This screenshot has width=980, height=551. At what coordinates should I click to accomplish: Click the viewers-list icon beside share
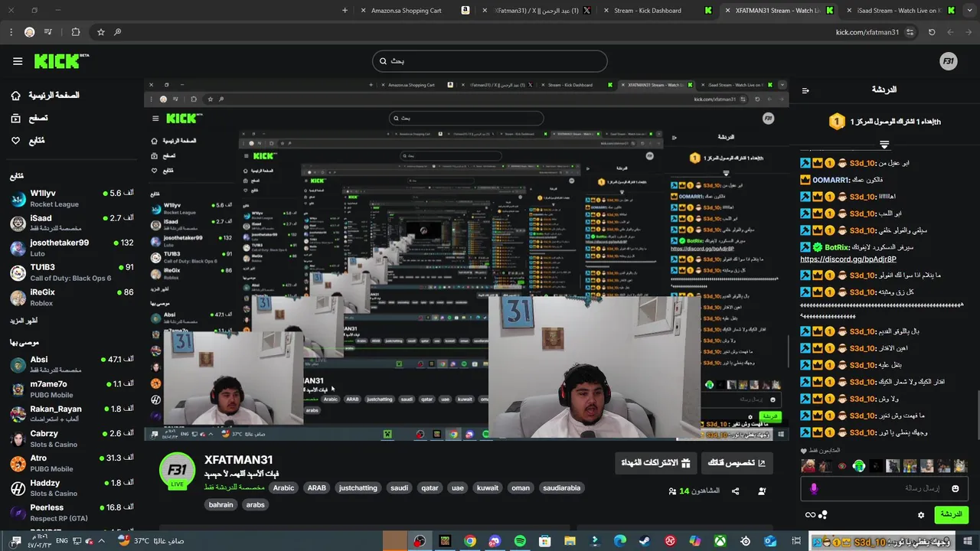click(761, 491)
